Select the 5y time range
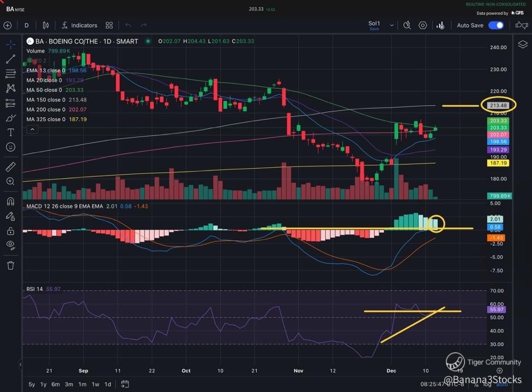The image size is (532, 392). coord(32,384)
